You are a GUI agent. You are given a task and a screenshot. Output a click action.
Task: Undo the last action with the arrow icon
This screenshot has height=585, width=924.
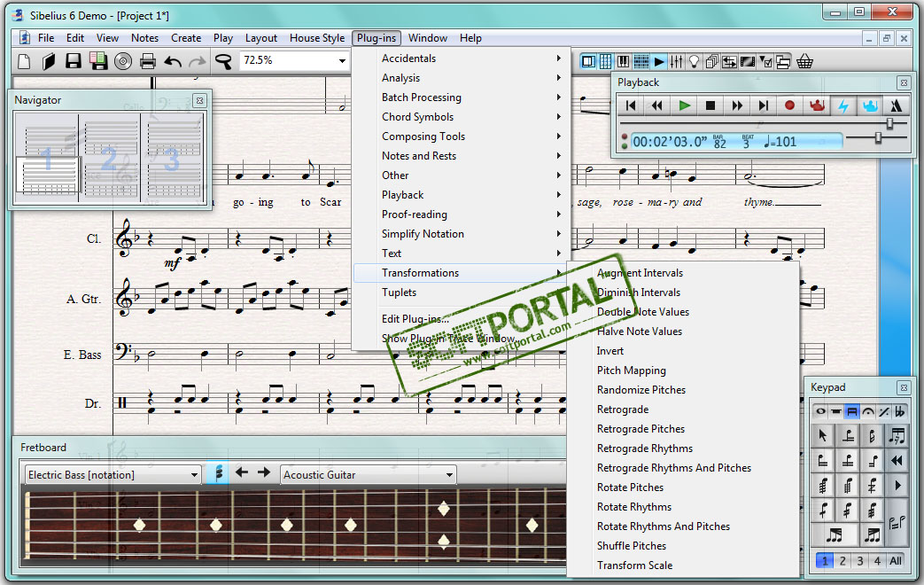pos(173,61)
